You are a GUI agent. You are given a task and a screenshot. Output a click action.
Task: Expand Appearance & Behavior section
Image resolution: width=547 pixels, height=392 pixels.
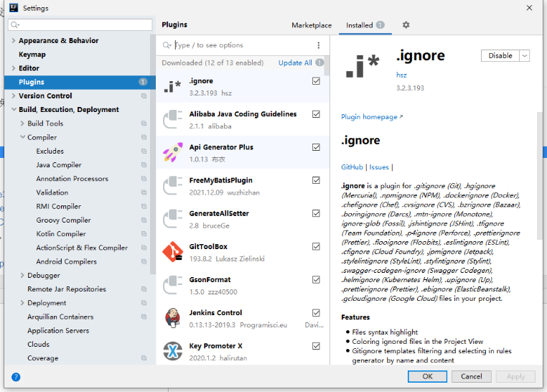pos(13,40)
